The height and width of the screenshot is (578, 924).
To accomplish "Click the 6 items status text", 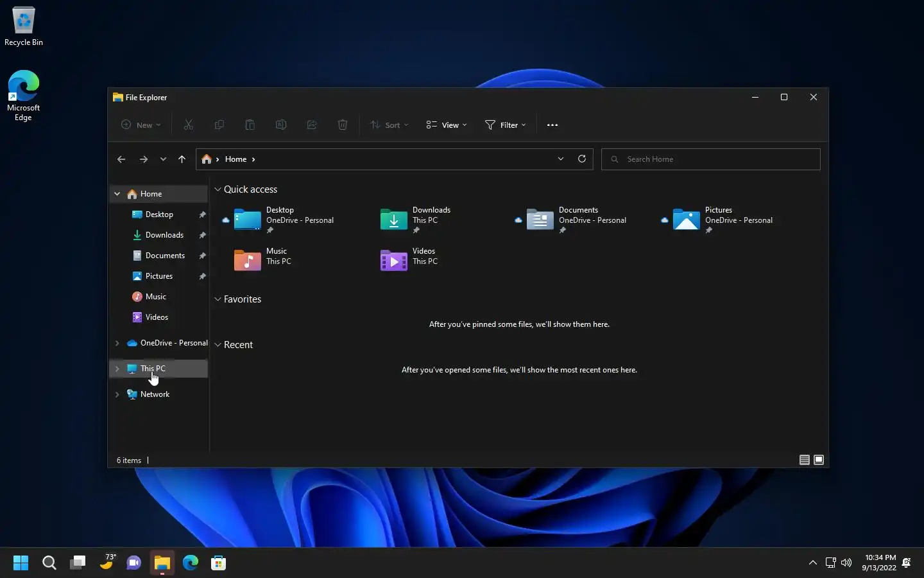I will 129,460.
